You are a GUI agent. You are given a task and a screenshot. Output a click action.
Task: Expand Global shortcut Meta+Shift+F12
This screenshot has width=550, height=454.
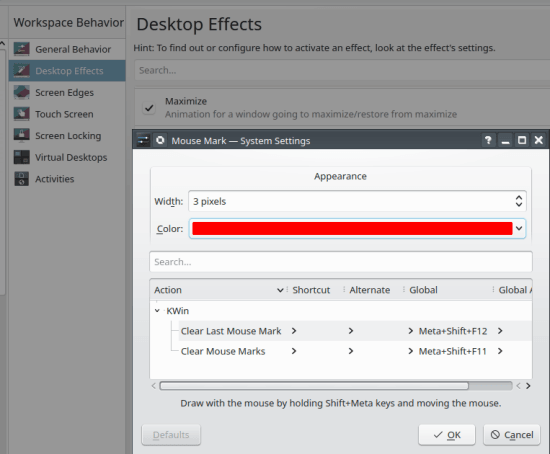coord(410,331)
